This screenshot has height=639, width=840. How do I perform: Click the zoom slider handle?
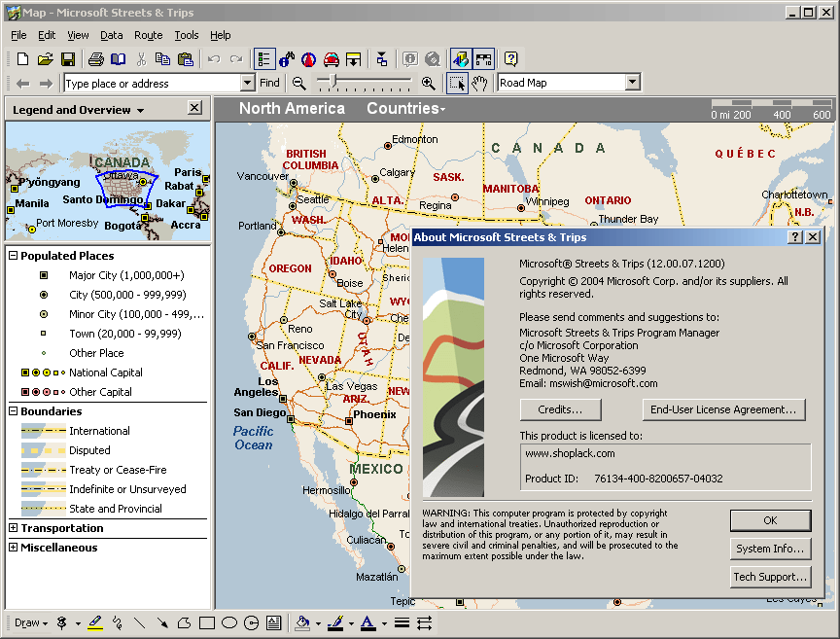pyautogui.click(x=333, y=81)
